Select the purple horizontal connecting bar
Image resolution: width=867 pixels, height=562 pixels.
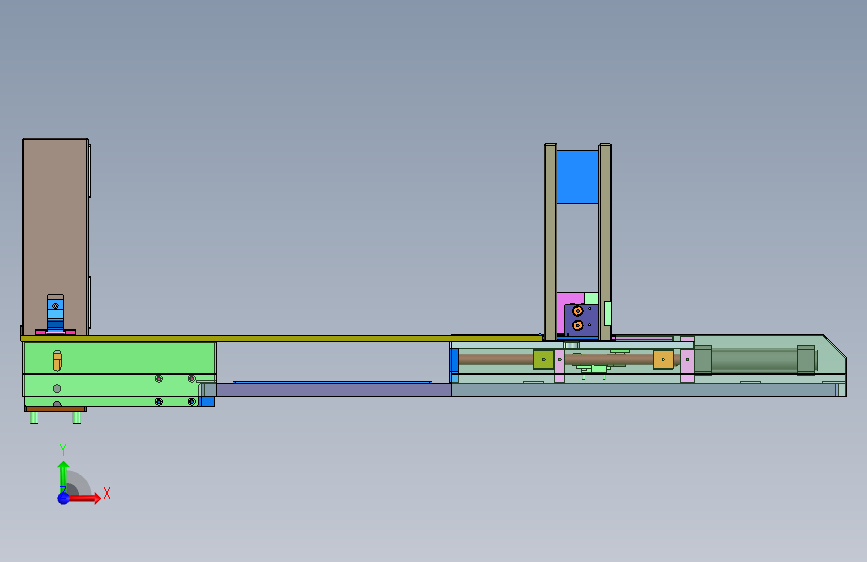pos(333,390)
